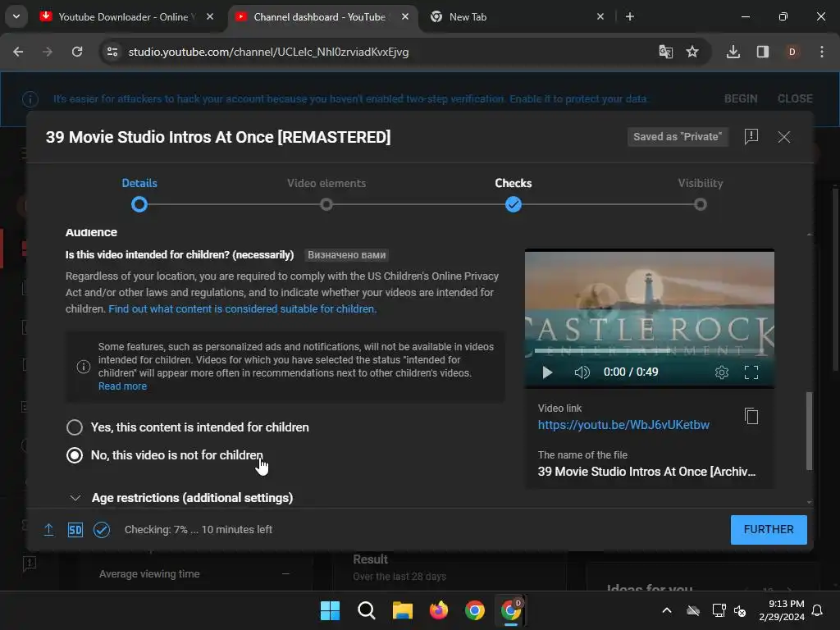Click the Checks step checkmark circle
The width and height of the screenshot is (840, 630).
pos(514,204)
